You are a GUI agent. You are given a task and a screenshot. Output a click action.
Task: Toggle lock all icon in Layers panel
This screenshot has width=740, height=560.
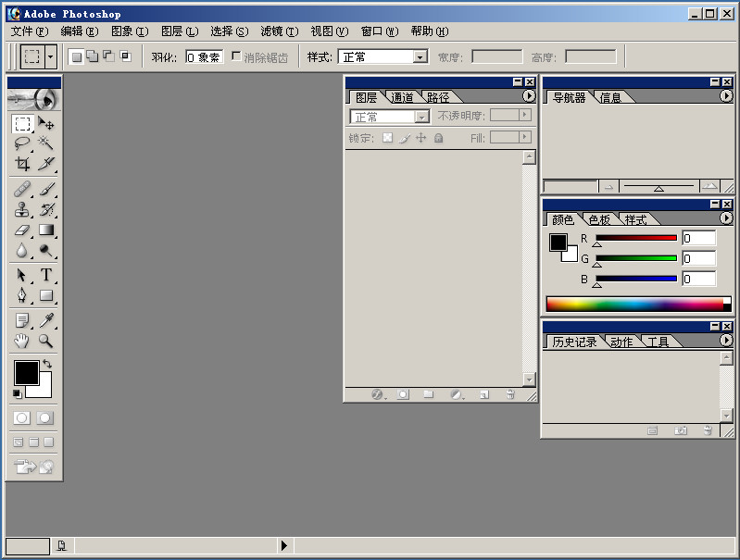(x=438, y=138)
